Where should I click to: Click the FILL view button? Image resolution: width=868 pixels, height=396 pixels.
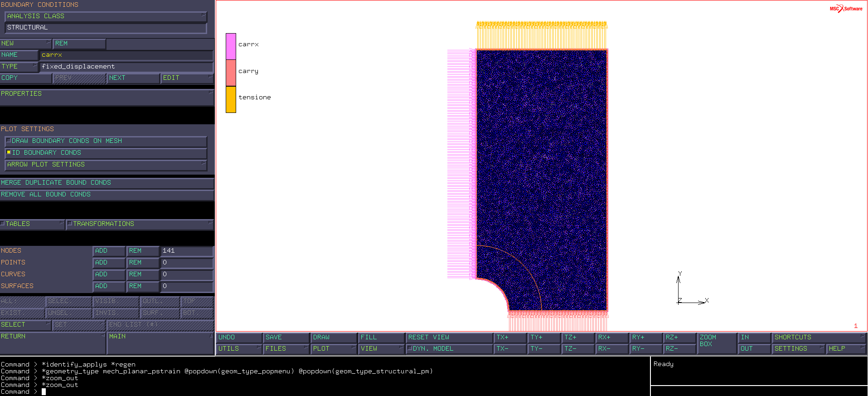382,337
